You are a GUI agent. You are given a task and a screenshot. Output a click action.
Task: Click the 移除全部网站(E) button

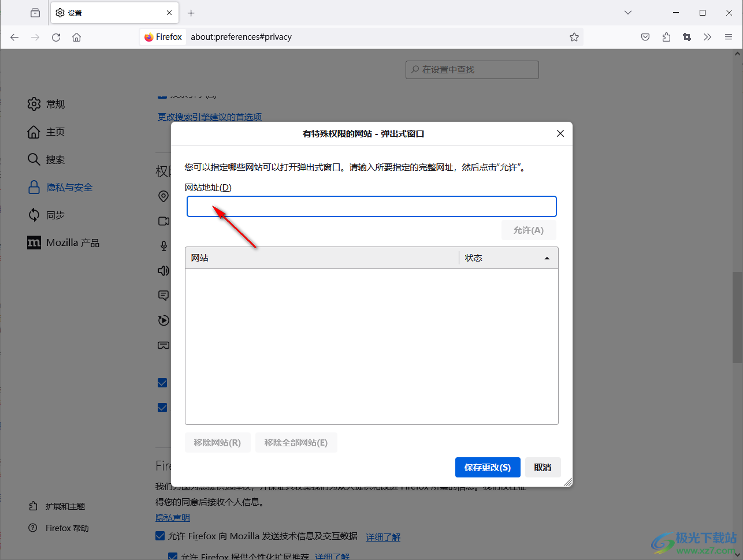pyautogui.click(x=296, y=443)
